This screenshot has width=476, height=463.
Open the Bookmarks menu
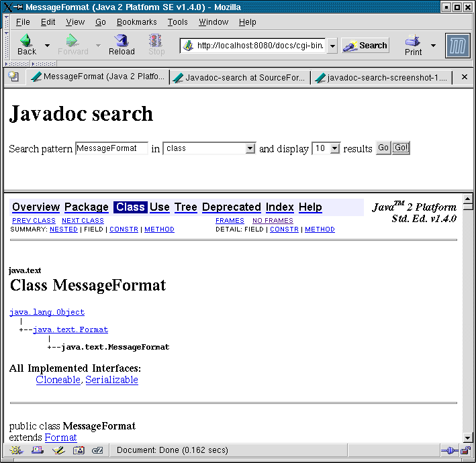(136, 22)
